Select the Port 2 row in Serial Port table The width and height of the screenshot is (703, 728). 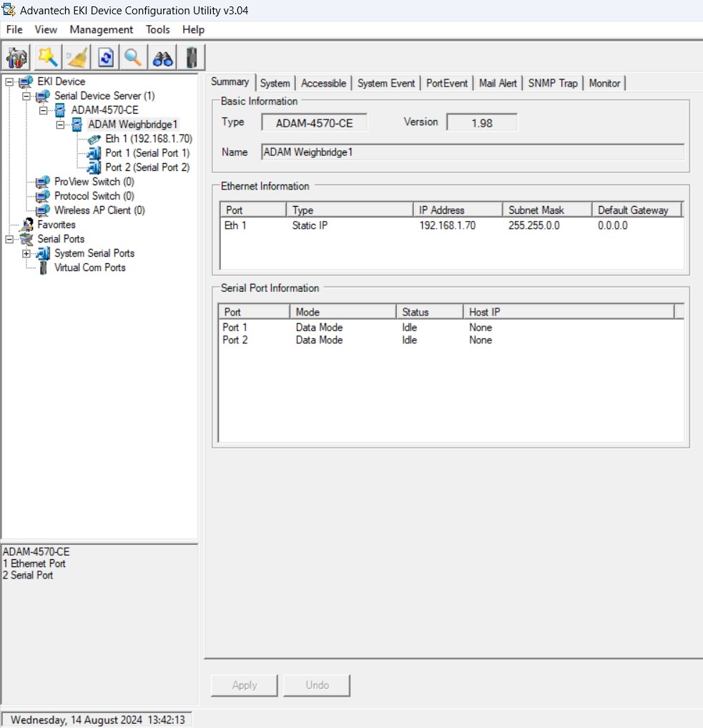pyautogui.click(x=451, y=340)
